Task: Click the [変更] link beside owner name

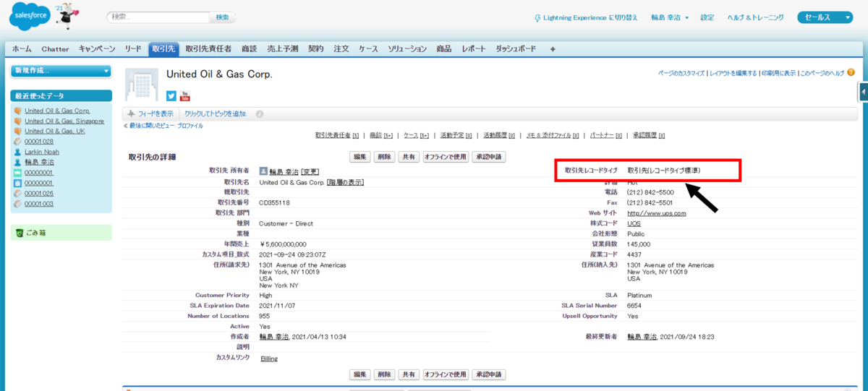Action: click(x=310, y=172)
